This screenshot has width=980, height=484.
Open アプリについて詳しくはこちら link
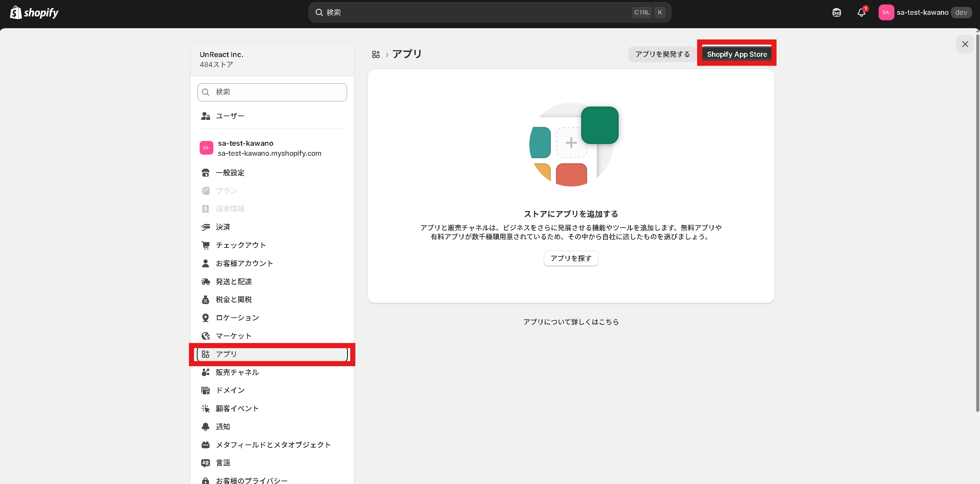point(571,322)
